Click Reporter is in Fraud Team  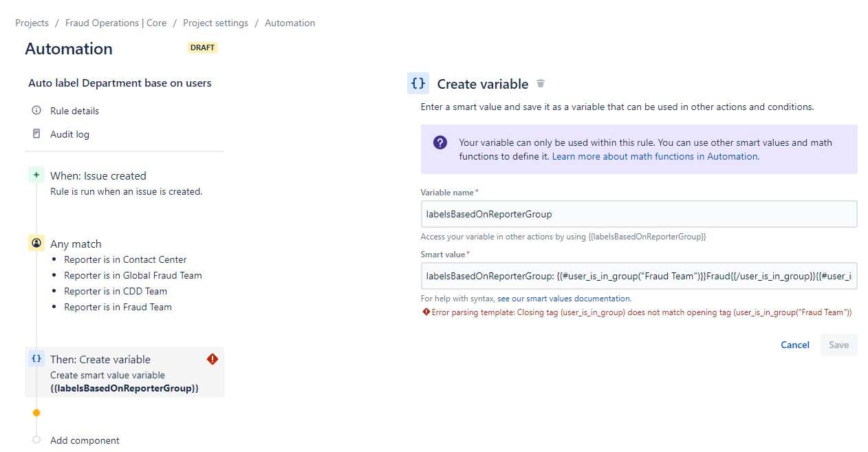click(118, 307)
